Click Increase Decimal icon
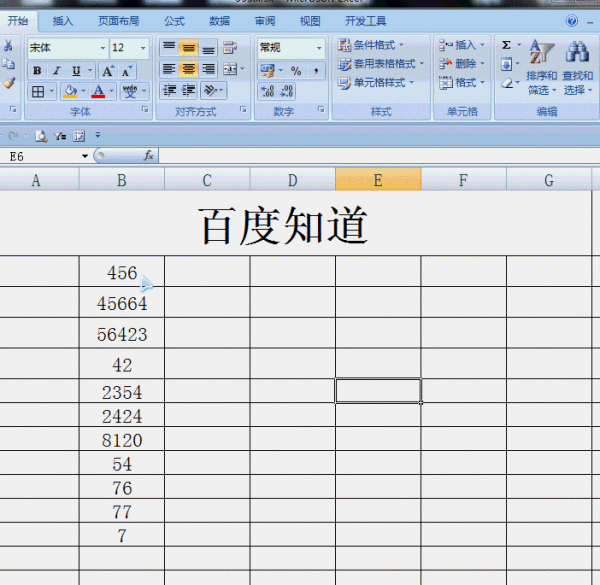Viewport: 600px width, 585px height. pos(267,91)
